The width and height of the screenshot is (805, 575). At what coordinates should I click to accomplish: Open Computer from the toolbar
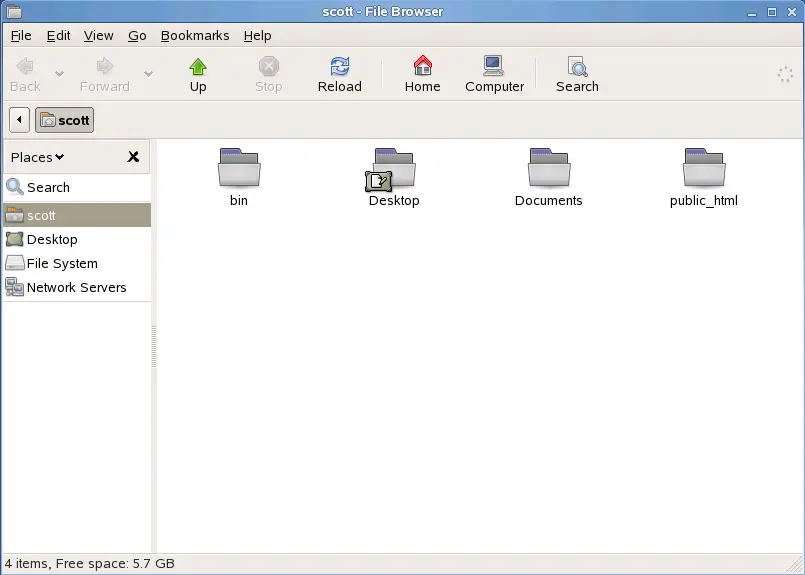point(494,74)
